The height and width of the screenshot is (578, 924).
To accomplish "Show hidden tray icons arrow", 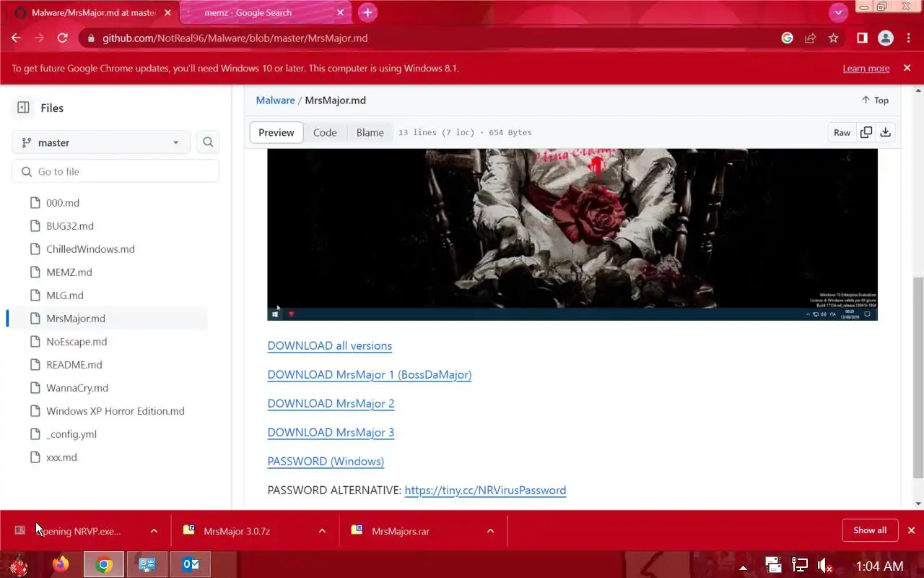I will 743,567.
